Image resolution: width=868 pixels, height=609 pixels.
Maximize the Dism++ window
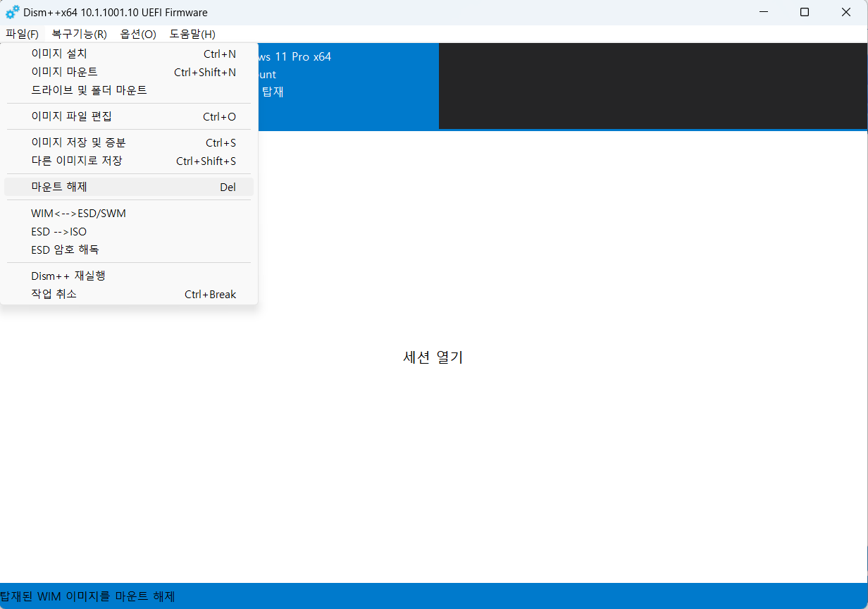point(805,13)
